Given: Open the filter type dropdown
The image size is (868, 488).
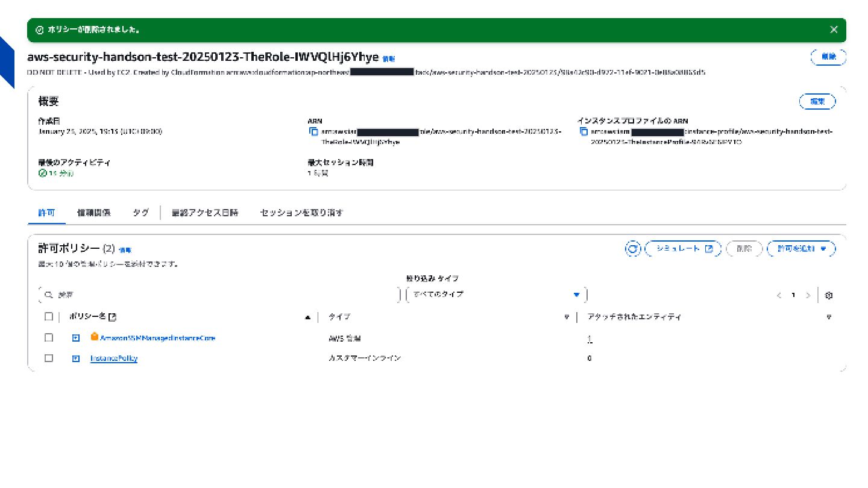Looking at the screenshot, I should click(497, 295).
